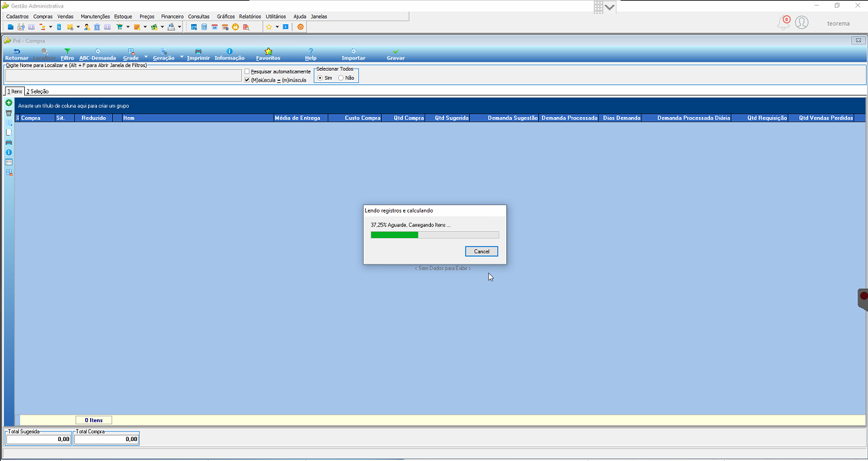Screen dimensions: 868x461
Task: Select the Não radio button
Action: pyautogui.click(x=341, y=78)
